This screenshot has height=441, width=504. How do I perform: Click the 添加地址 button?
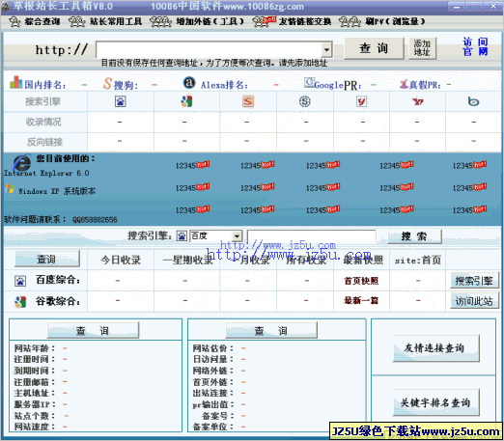click(422, 48)
